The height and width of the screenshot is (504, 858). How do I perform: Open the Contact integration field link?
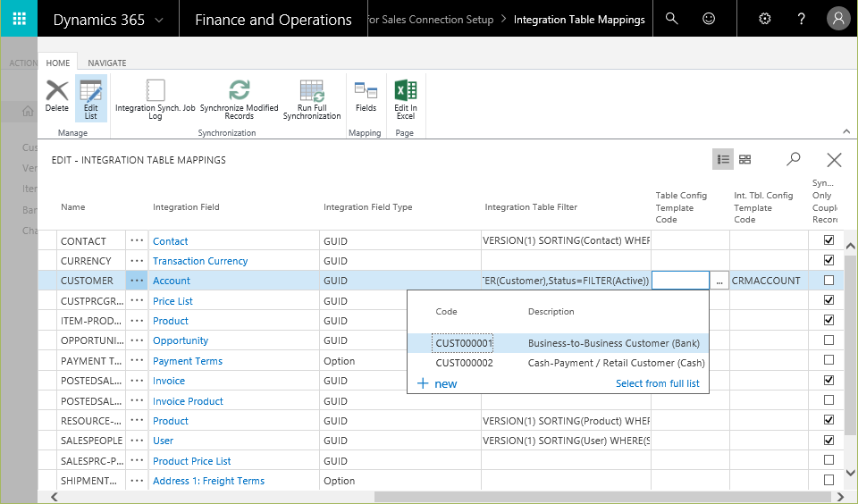[170, 241]
